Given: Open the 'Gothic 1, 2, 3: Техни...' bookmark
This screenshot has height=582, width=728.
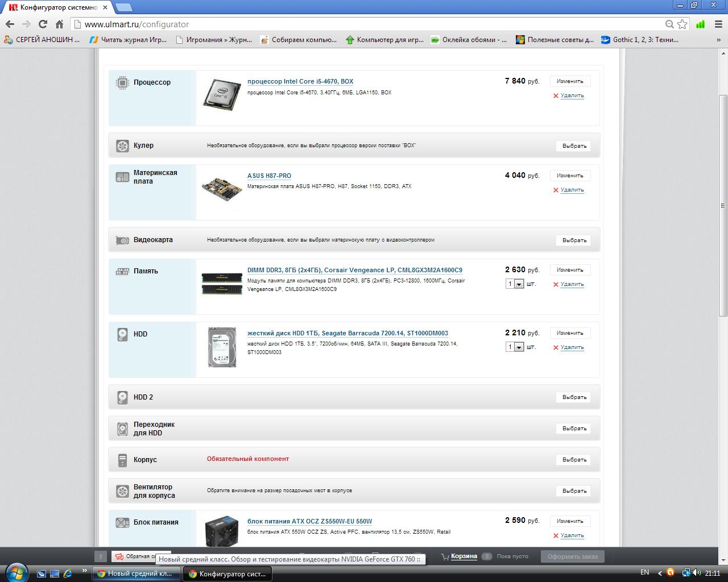Looking at the screenshot, I should point(640,40).
